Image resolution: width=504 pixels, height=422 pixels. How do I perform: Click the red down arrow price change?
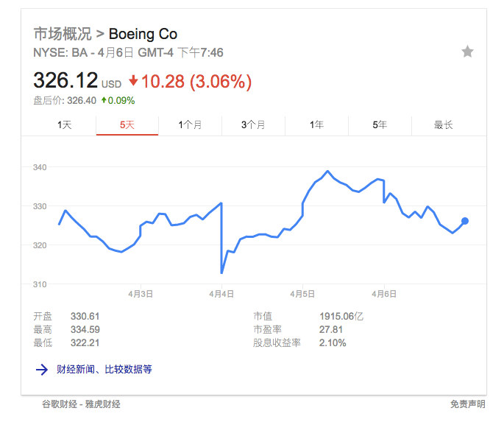pos(133,81)
